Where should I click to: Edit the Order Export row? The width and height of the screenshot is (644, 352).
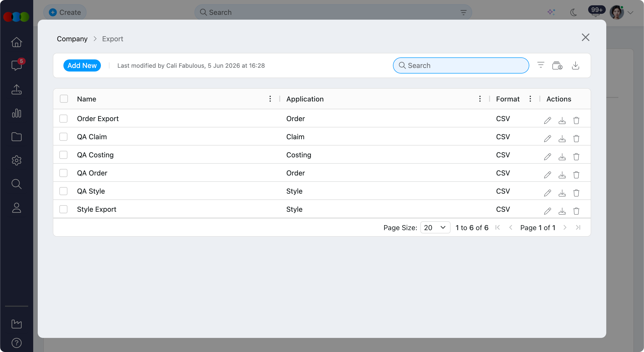pyautogui.click(x=547, y=120)
